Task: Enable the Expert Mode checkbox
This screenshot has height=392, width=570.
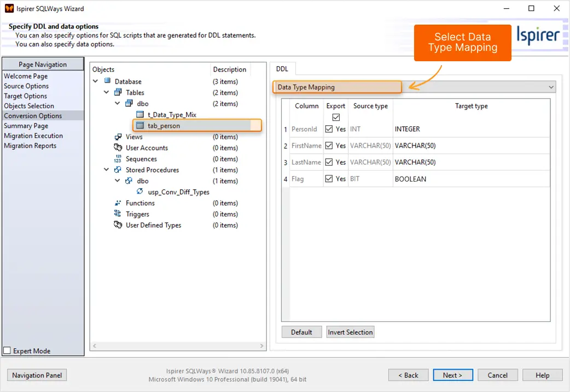Action: pos(7,350)
